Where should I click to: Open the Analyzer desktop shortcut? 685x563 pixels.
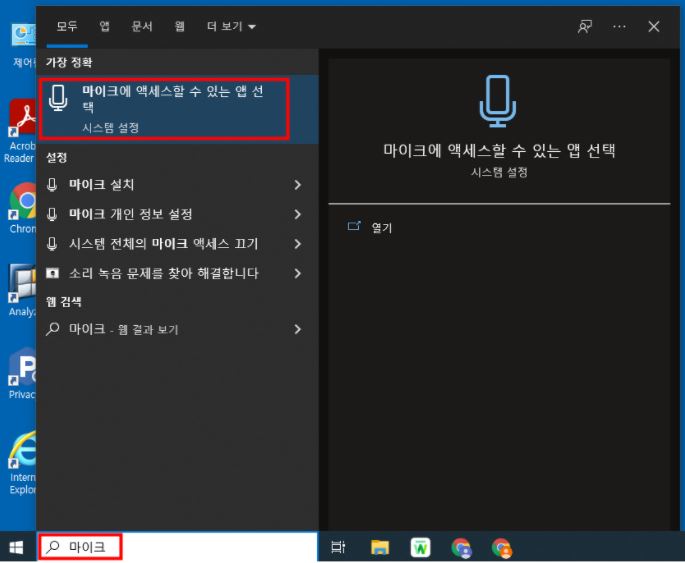(x=22, y=291)
